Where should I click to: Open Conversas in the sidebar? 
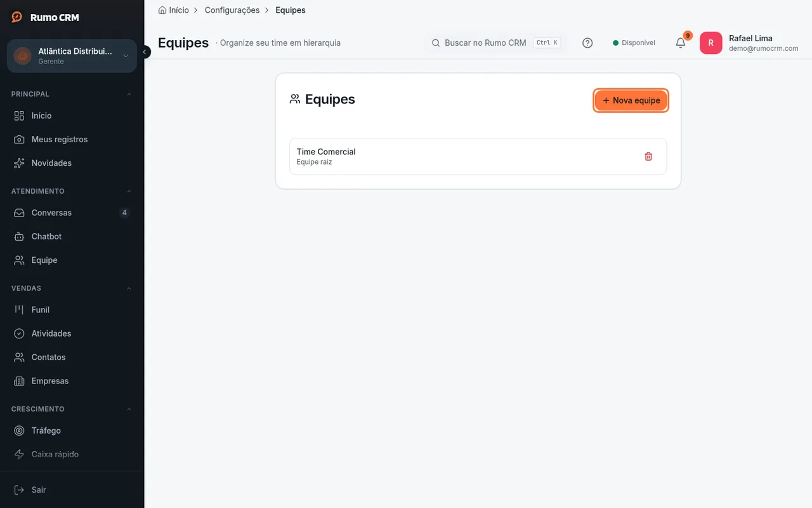click(x=72, y=213)
